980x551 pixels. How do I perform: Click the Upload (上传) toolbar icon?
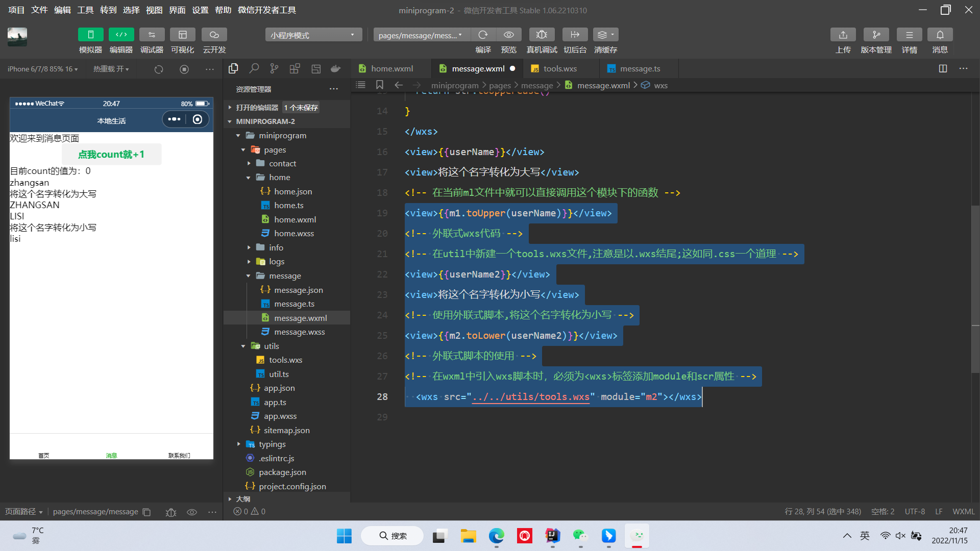click(843, 35)
